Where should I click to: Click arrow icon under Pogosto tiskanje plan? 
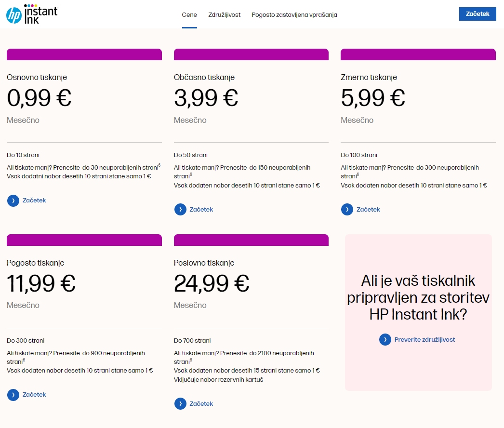tap(13, 395)
